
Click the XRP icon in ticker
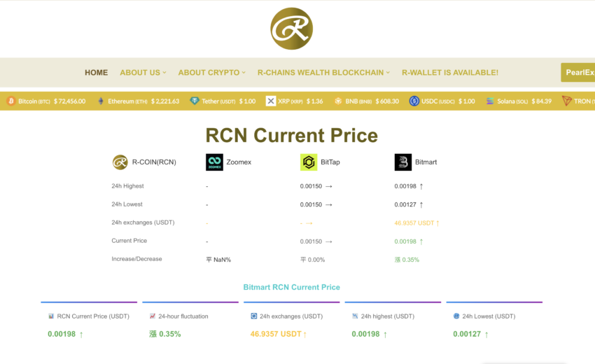[271, 101]
